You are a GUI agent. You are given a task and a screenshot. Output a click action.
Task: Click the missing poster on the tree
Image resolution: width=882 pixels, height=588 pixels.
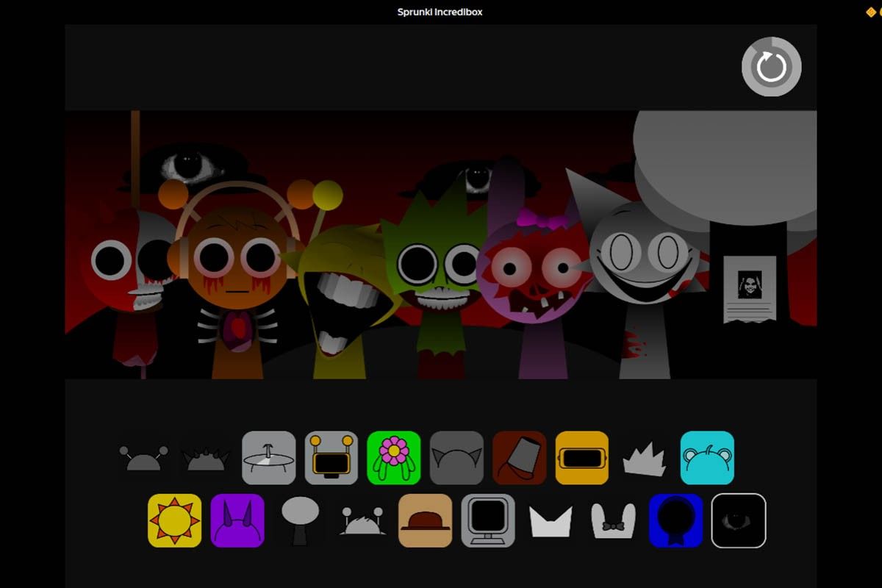[x=750, y=289]
